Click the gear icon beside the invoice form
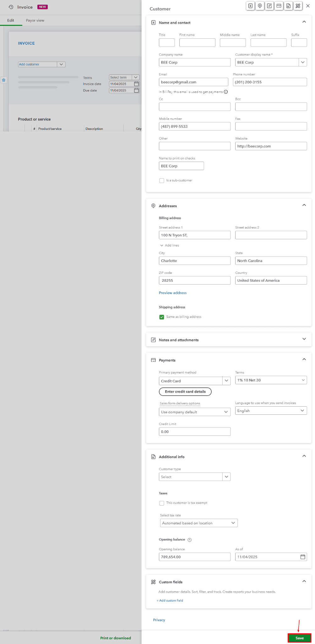This screenshot has width=315, height=644. (4, 80)
